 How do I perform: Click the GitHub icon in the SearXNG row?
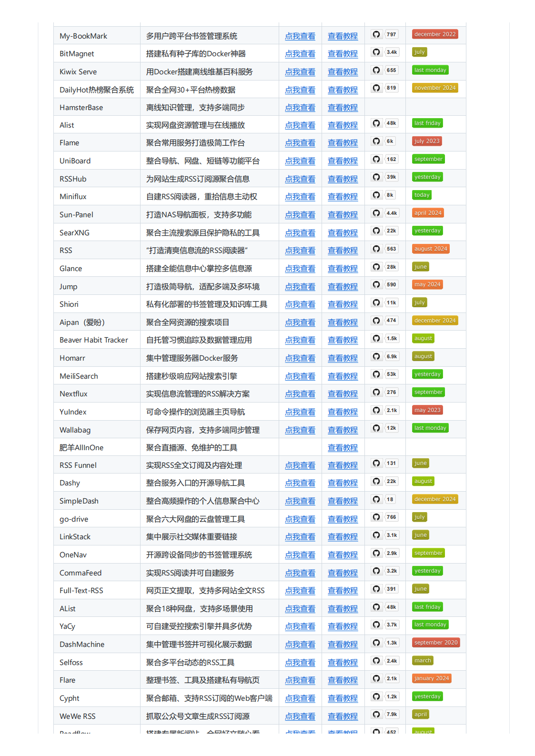(376, 231)
